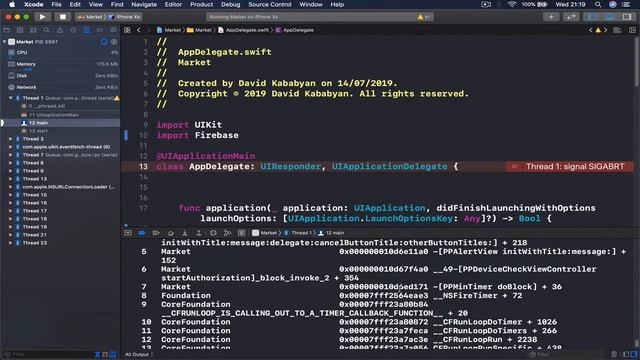The height and width of the screenshot is (360, 640).
Task: Toggle the inspectors panel visibility
Action: [x=627, y=17]
